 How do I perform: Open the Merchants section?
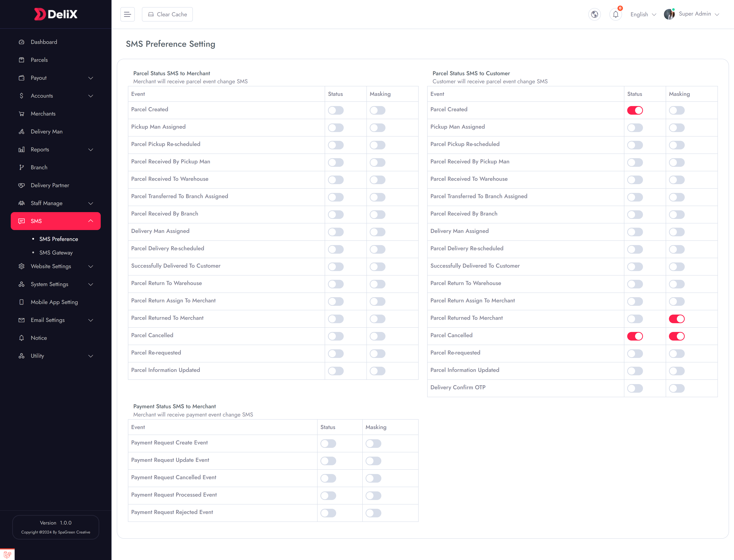click(x=43, y=113)
